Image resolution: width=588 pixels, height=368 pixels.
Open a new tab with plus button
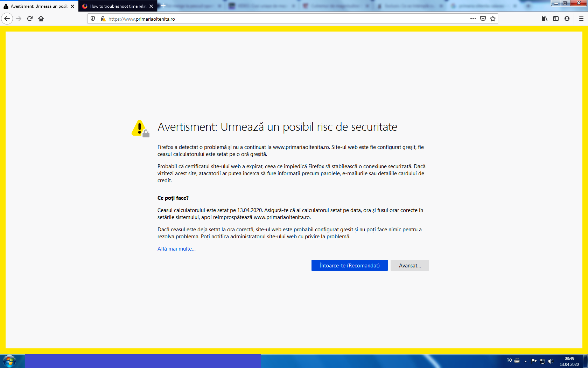pos(163,6)
